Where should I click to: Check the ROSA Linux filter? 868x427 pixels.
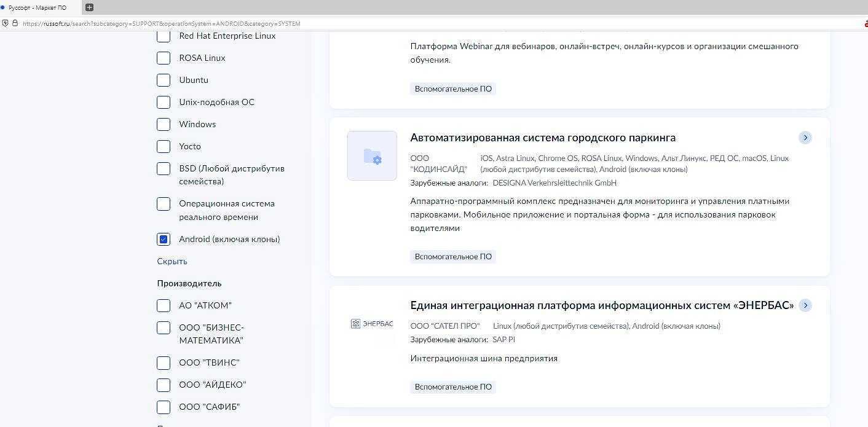pyautogui.click(x=164, y=58)
